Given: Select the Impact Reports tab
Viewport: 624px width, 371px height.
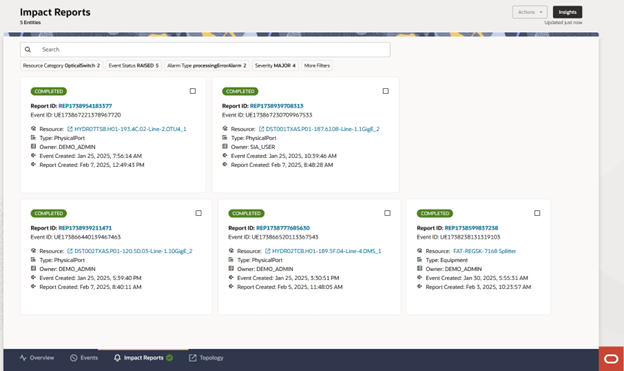Looking at the screenshot, I should tap(143, 358).
